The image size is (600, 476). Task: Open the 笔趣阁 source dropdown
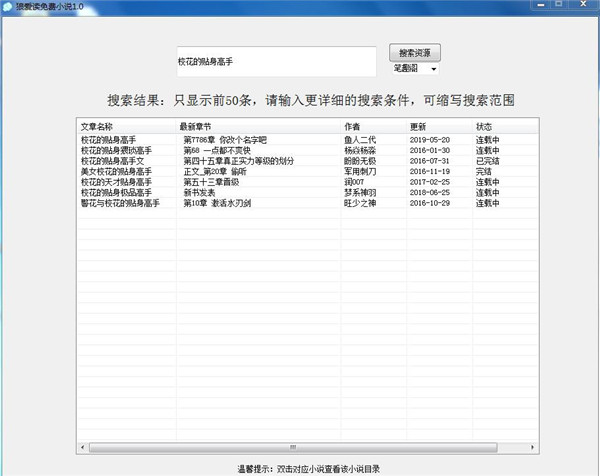[x=415, y=69]
